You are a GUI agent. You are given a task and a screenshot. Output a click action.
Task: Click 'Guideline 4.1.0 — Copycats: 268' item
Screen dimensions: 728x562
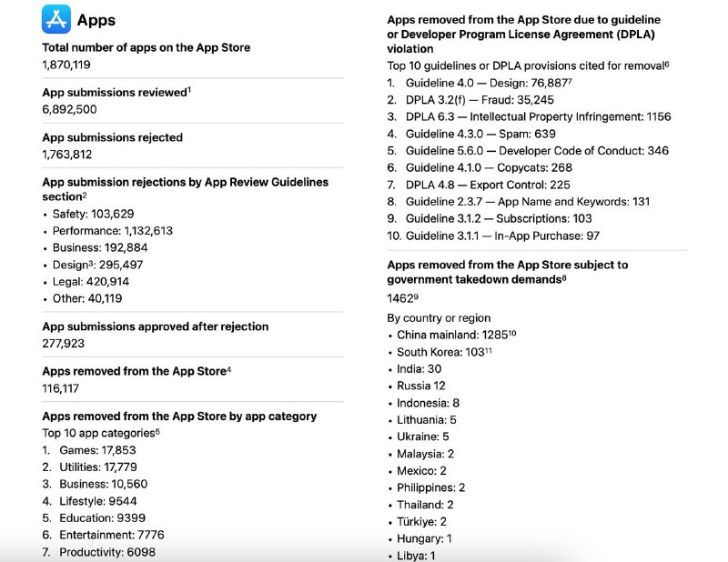coord(480,167)
